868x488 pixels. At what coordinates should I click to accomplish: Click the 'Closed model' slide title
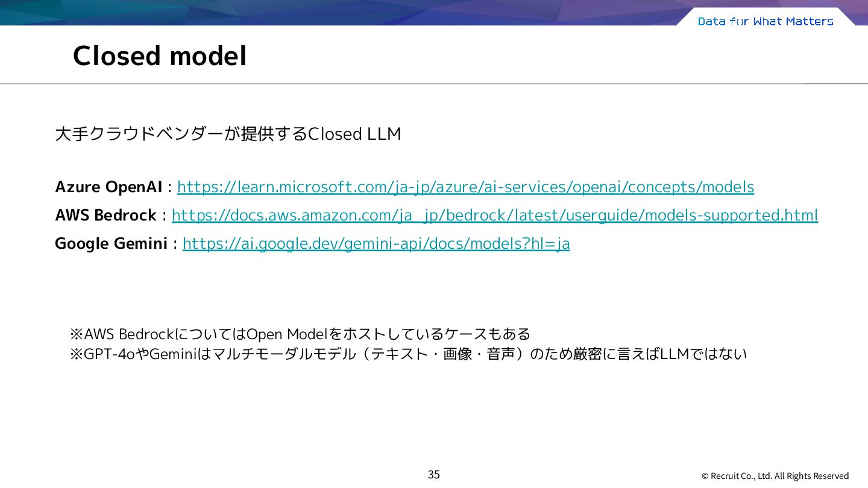[160, 56]
